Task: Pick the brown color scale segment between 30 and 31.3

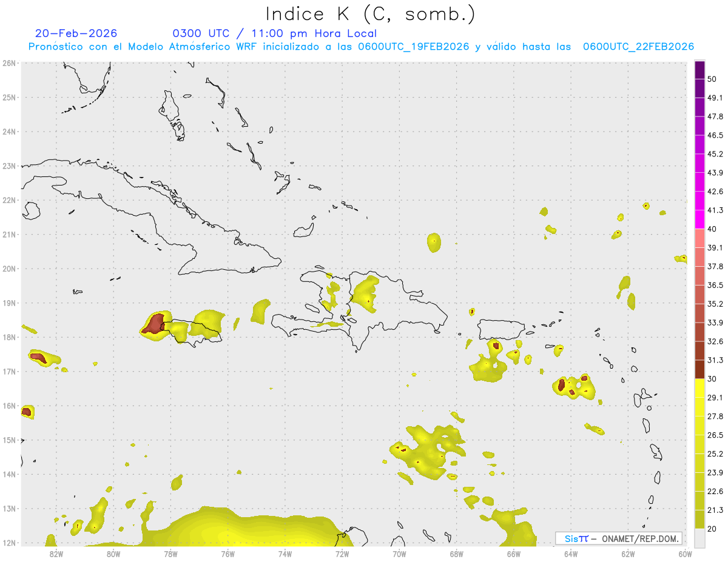Action: click(699, 369)
